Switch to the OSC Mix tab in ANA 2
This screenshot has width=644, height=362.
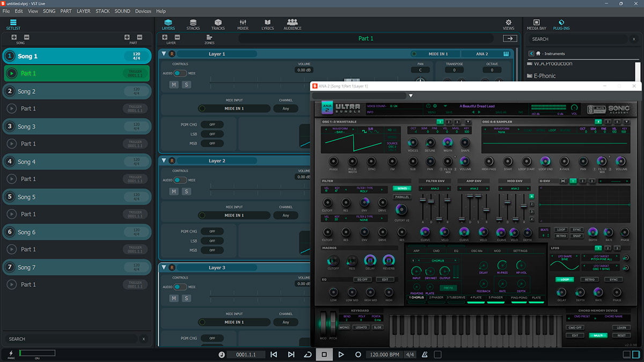point(477,250)
